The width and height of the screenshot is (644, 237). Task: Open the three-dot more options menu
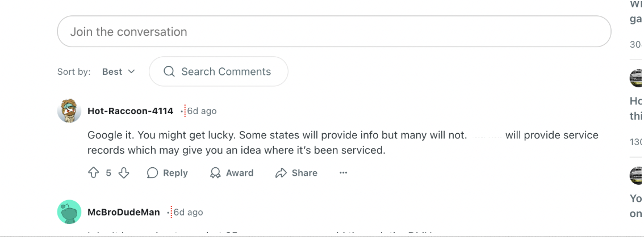click(x=343, y=173)
